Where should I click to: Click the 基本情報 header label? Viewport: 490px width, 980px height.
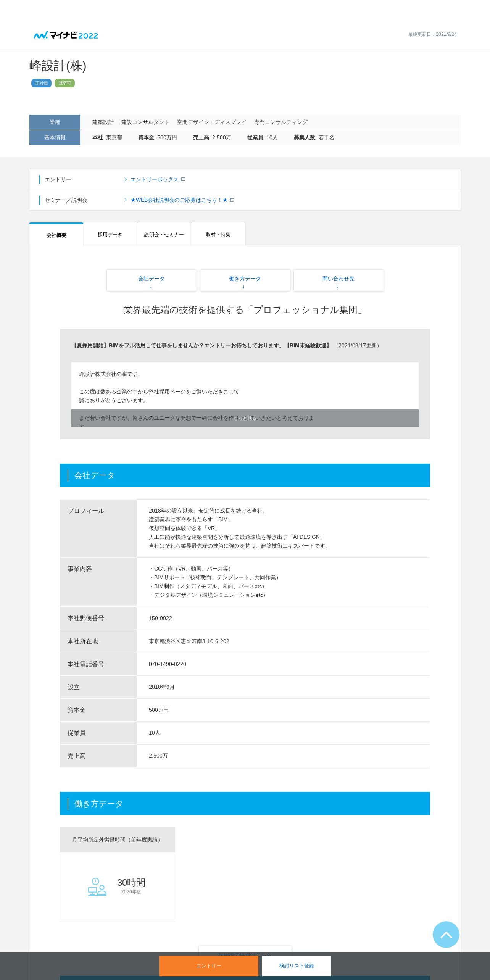(x=55, y=137)
